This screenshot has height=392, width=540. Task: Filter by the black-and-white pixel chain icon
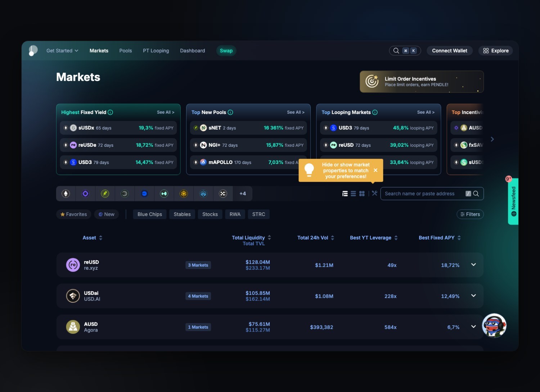[223, 193]
